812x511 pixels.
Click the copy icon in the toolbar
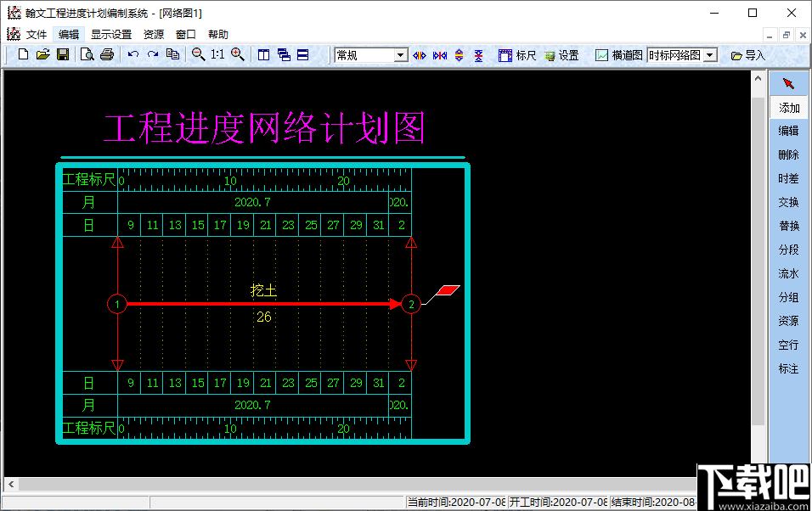172,55
